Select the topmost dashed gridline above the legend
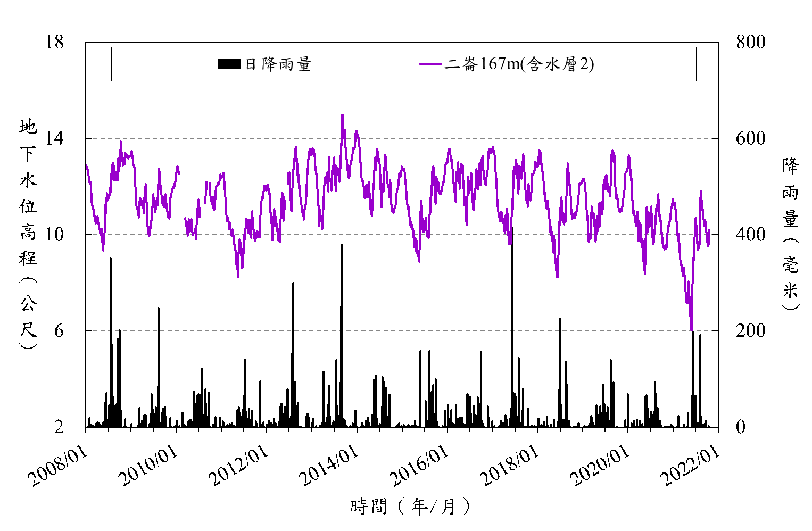The height and width of the screenshot is (531, 812). point(402,42)
